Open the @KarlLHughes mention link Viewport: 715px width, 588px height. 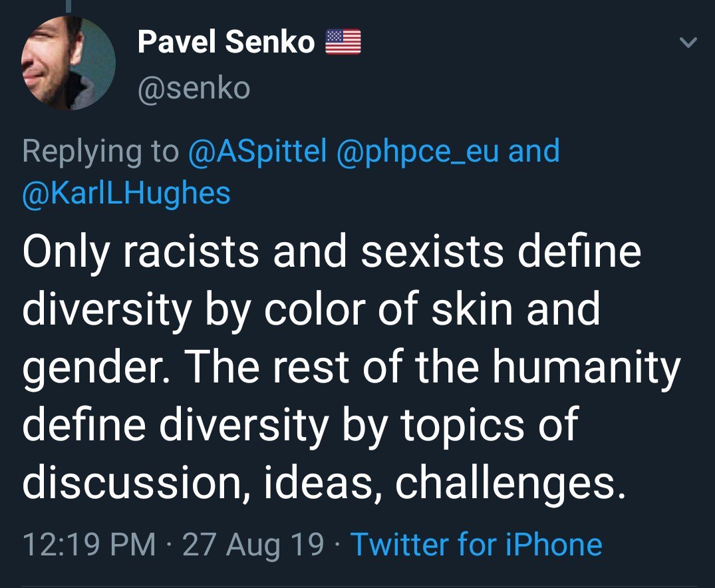[126, 194]
